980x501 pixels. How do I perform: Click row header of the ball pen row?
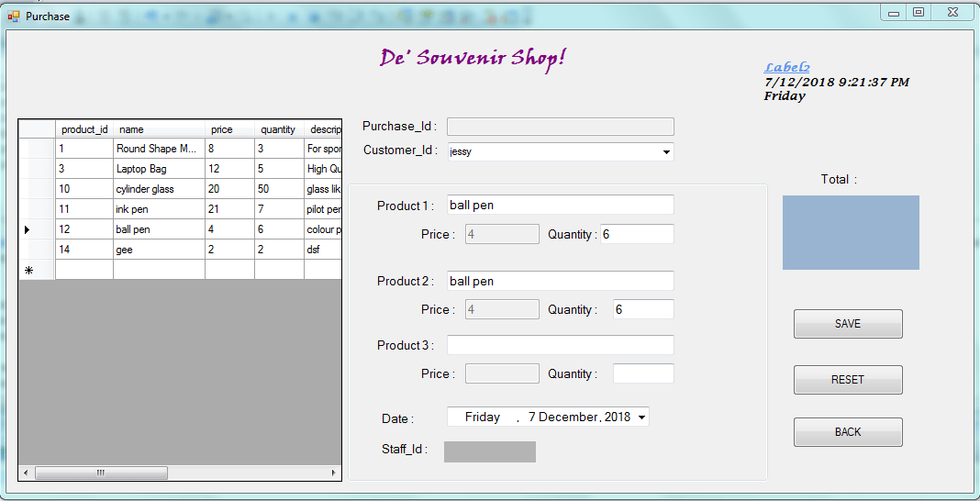click(x=37, y=229)
